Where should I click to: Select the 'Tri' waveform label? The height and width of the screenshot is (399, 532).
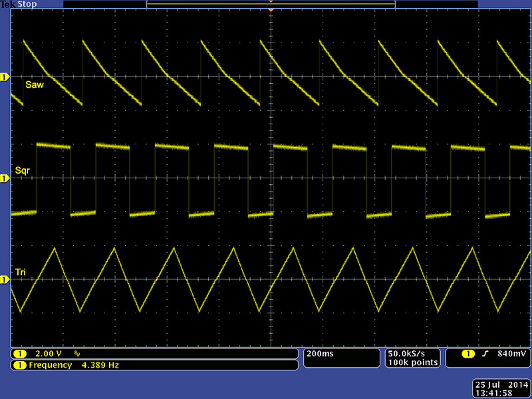coord(21,272)
